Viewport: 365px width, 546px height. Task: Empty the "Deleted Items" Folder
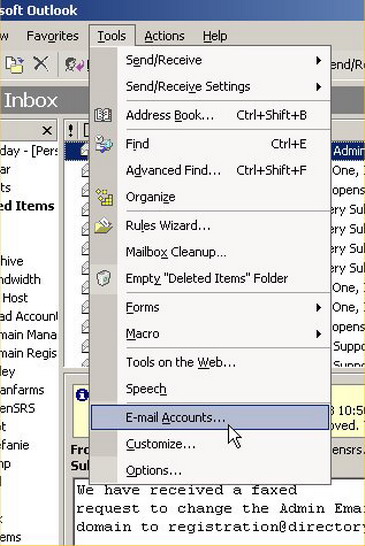pyautogui.click(x=210, y=278)
